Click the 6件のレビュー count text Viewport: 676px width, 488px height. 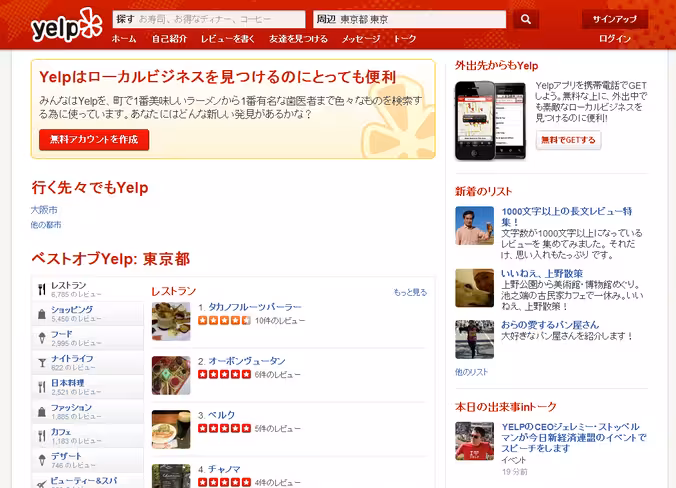pos(278,375)
